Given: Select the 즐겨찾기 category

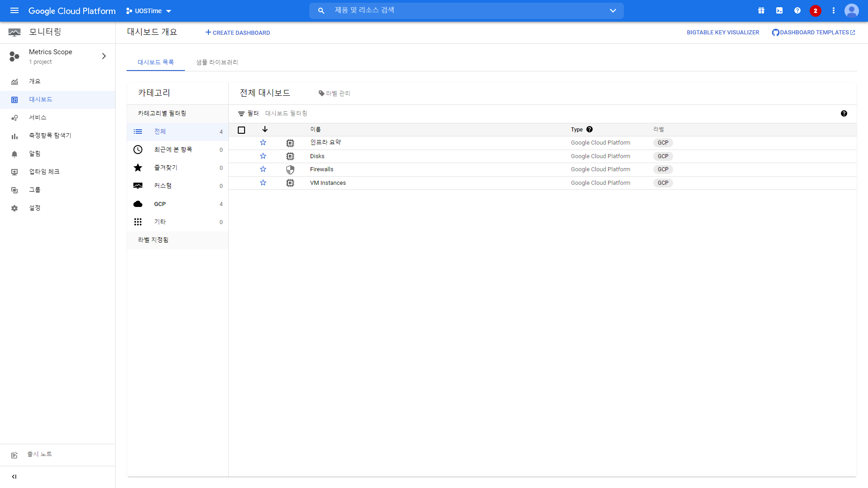Looking at the screenshot, I should 178,168.
